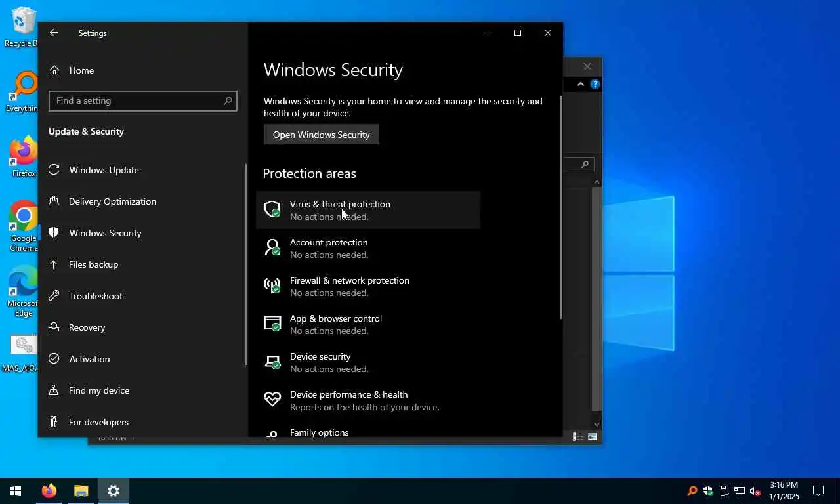This screenshot has width=840, height=504.
Task: Click the Find a setting search box
Action: point(142,100)
